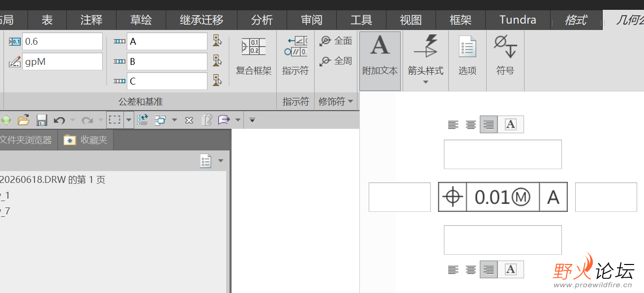The height and width of the screenshot is (293, 644).
Task: Select tree row '20260618.DRW 的第 1 页'
Action: [53, 180]
